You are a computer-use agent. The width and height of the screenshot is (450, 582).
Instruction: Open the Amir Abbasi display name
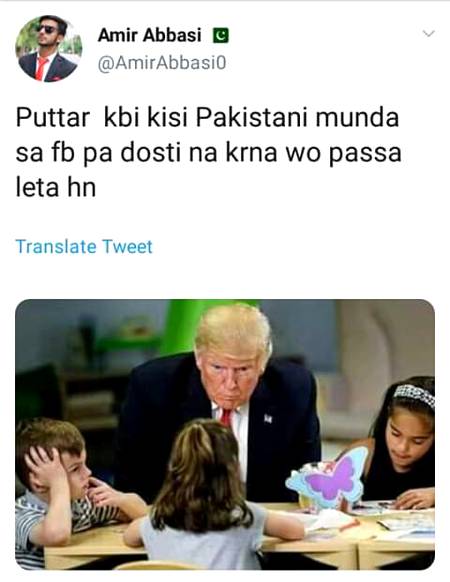tap(149, 35)
